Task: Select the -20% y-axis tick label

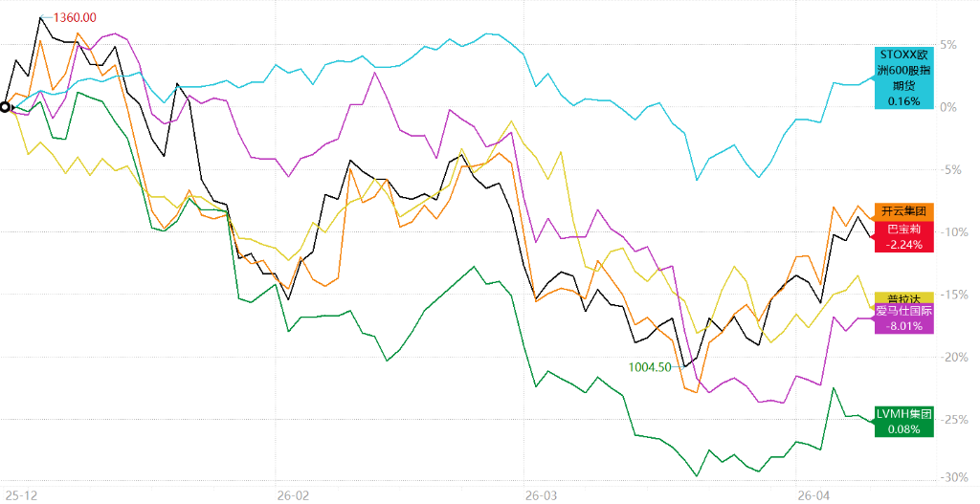Action: pos(948,357)
